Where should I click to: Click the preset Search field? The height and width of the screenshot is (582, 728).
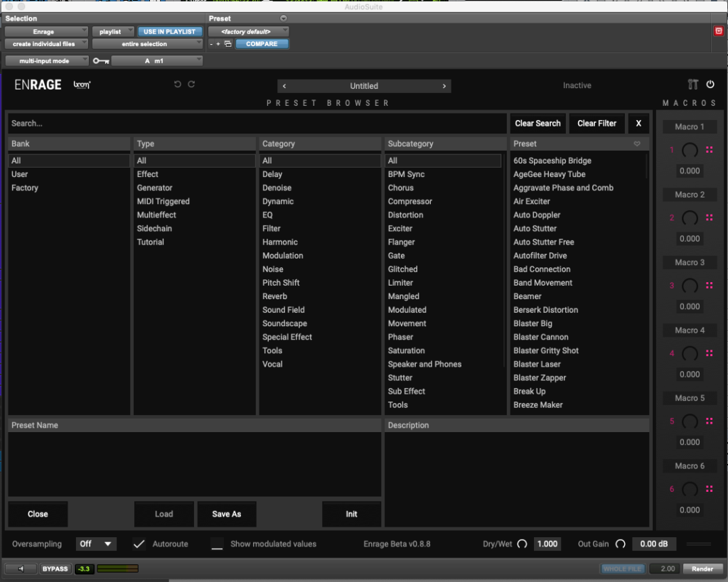click(x=257, y=124)
